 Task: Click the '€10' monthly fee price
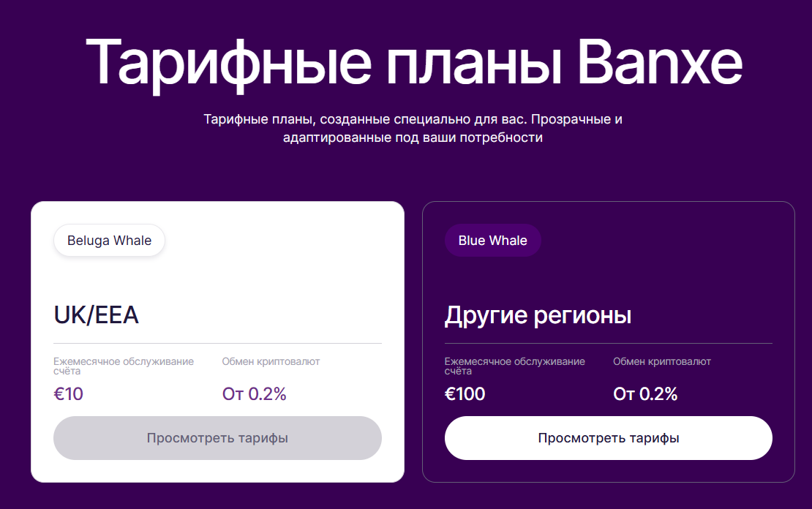68,393
